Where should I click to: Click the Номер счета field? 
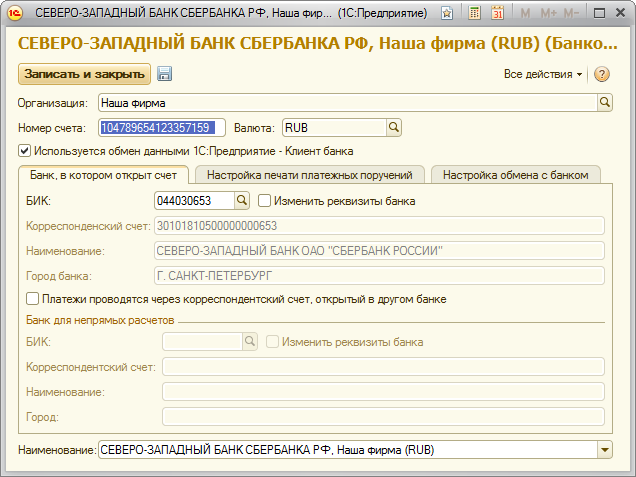(x=162, y=128)
